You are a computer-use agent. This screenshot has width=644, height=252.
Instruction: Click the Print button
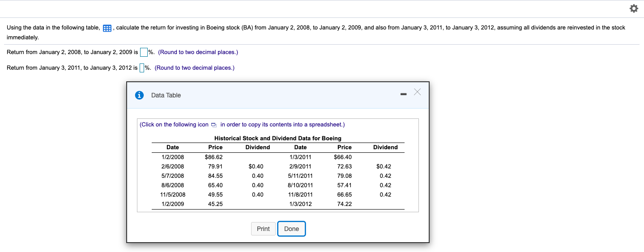pos(263,229)
